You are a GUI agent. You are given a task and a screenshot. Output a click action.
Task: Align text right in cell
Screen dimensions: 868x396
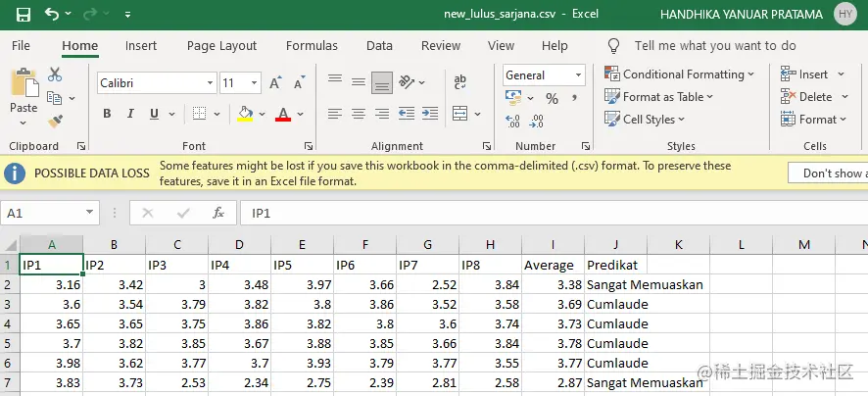pos(382,114)
